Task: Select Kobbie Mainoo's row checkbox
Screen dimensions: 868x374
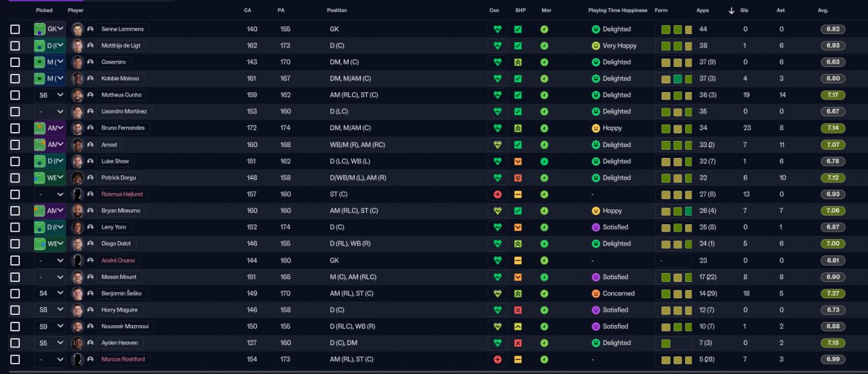Action: pos(15,79)
